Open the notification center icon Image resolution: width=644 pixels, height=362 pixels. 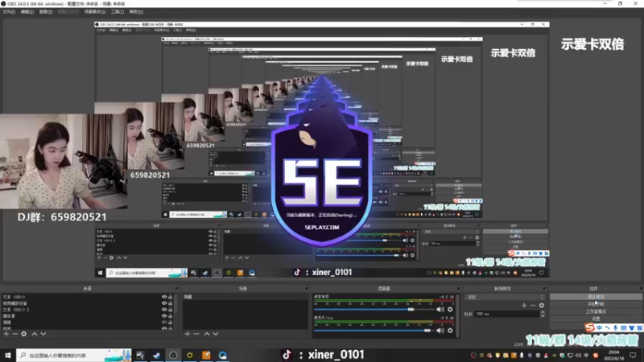click(x=633, y=355)
